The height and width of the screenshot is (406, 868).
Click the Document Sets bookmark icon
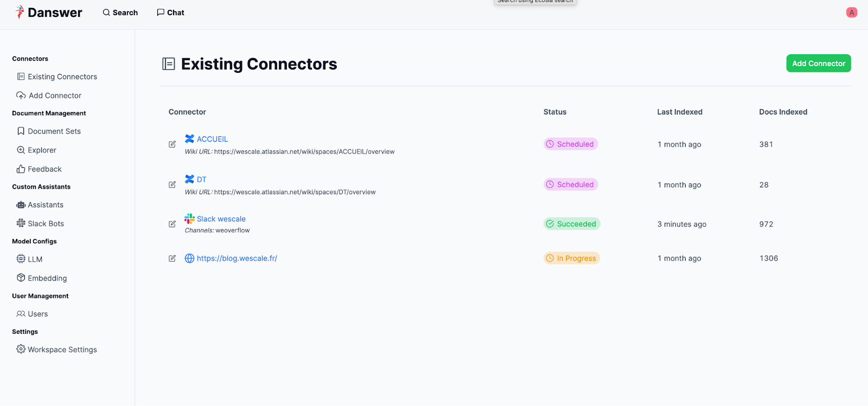click(x=21, y=131)
